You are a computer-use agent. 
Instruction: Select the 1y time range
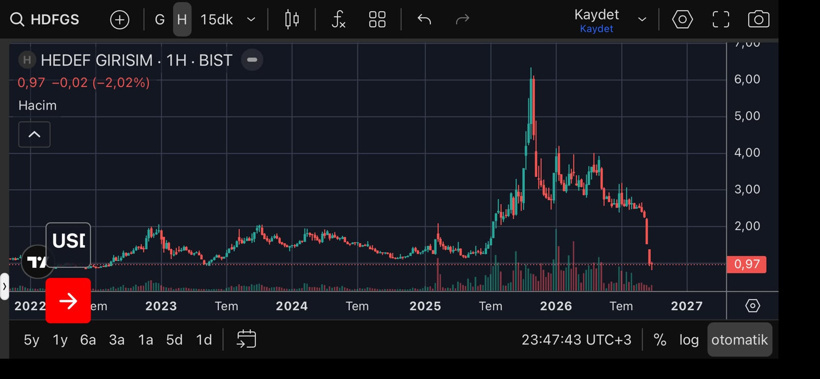(60, 340)
